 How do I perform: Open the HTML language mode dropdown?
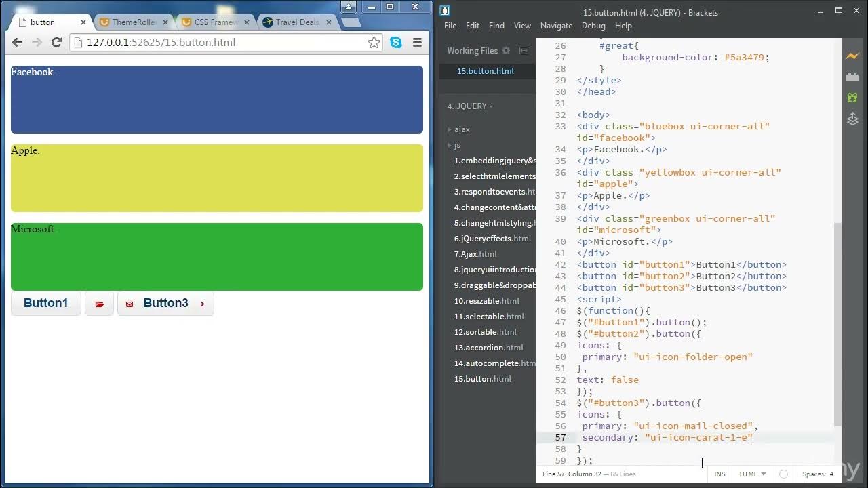pos(753,474)
